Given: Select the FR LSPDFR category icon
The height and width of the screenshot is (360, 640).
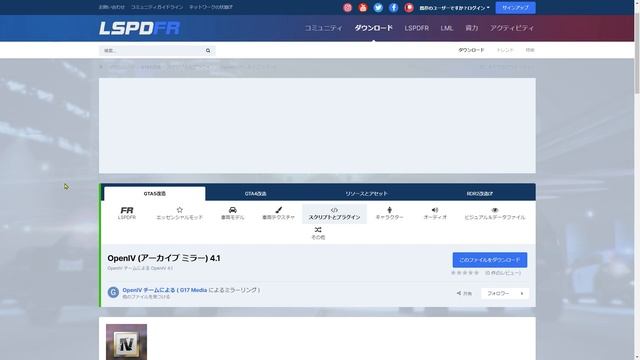Looking at the screenshot, I should pos(127,213).
